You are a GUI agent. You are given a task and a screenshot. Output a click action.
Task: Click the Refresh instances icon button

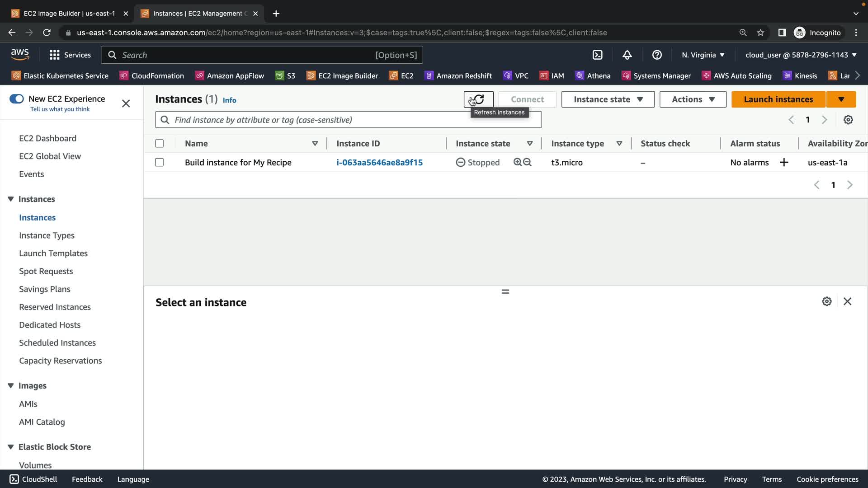[x=478, y=99]
